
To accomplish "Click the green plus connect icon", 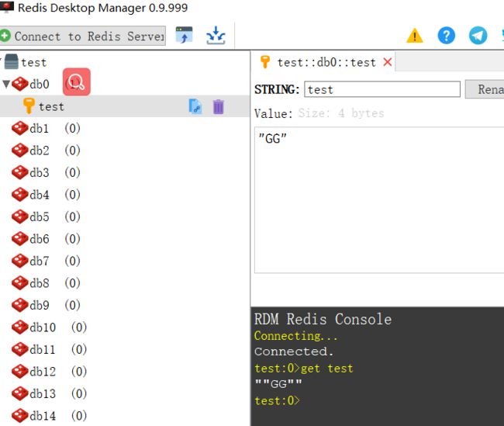I will coord(5,36).
